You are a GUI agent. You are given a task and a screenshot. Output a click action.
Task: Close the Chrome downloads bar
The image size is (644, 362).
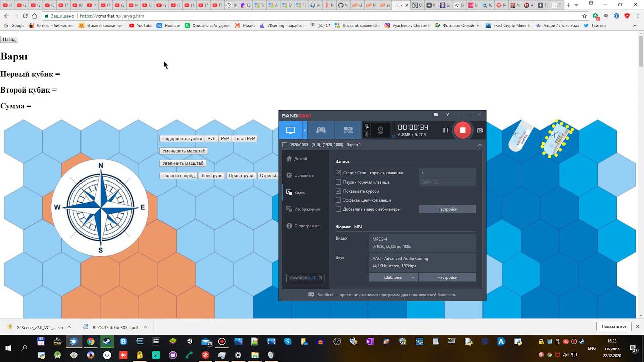coord(638,327)
